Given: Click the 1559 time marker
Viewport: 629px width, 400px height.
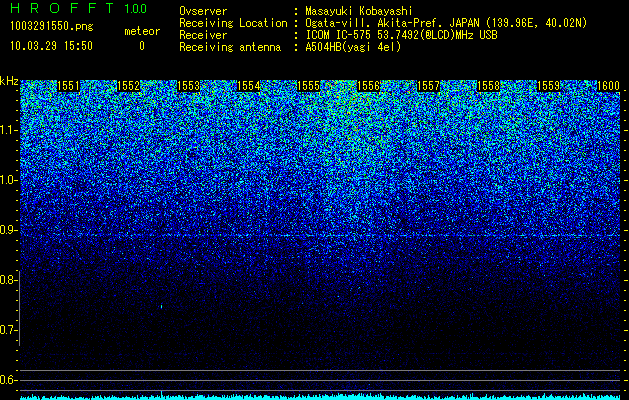Looking at the screenshot, I should [x=548, y=86].
